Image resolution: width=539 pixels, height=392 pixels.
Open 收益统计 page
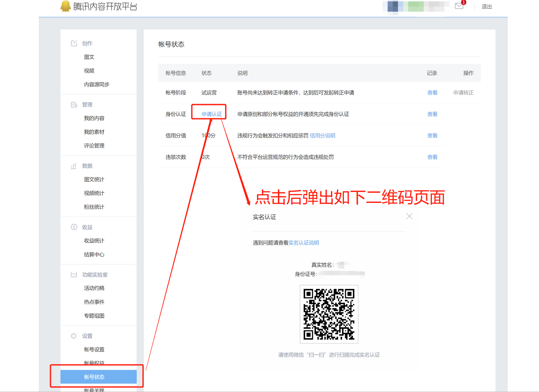[x=94, y=240]
